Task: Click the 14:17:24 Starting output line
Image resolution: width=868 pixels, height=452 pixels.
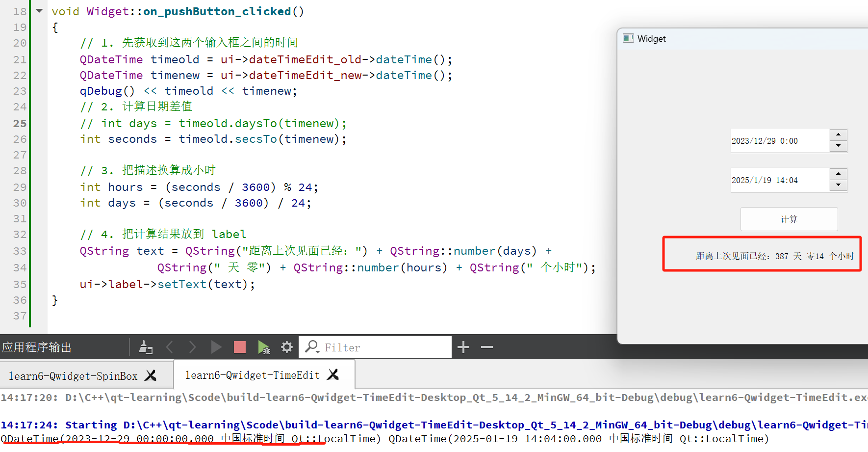Action: (434, 425)
